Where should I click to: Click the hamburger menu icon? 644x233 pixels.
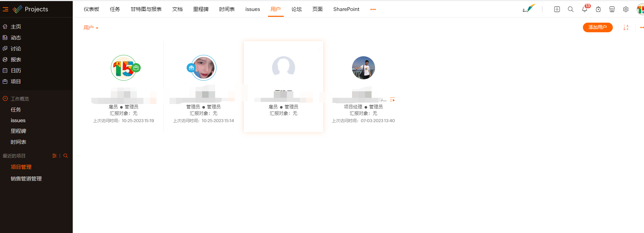click(5, 9)
